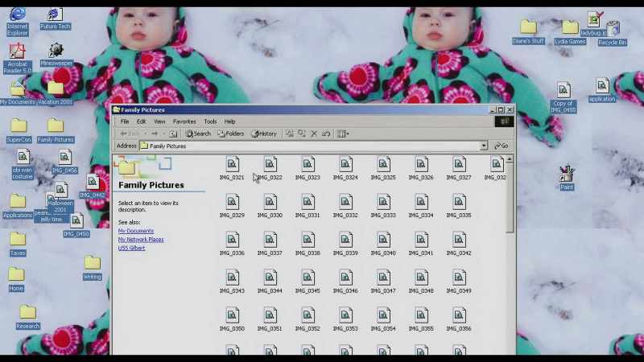Screen dimensions: 644x362
Task: Select the IMG_0321 image file
Action: click(232, 168)
